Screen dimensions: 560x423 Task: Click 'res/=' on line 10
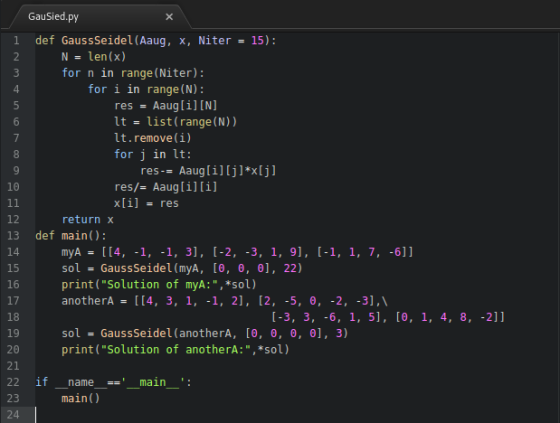click(130, 187)
